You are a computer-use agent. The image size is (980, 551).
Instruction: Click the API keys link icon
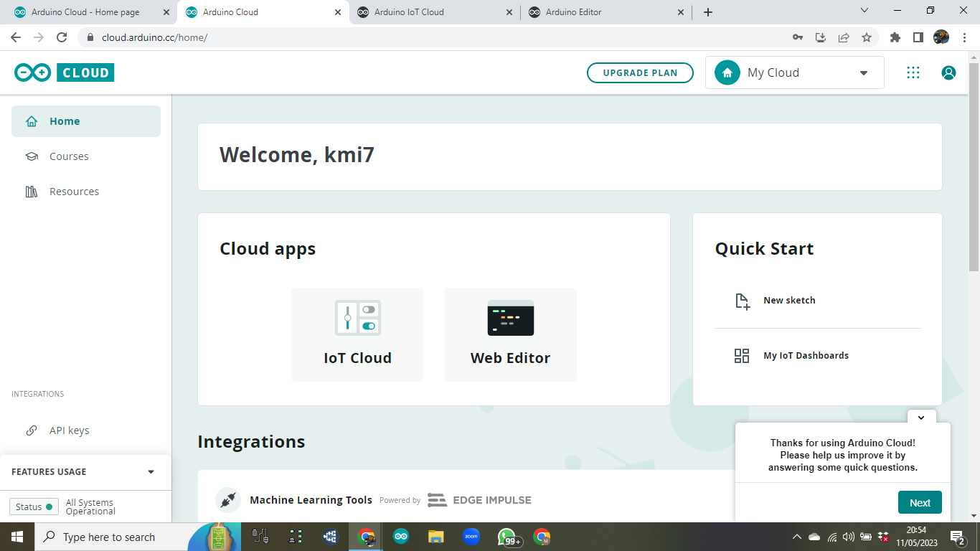tap(32, 430)
